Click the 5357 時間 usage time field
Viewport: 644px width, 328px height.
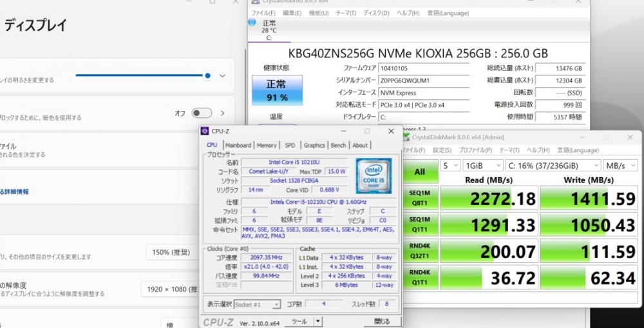(560, 117)
